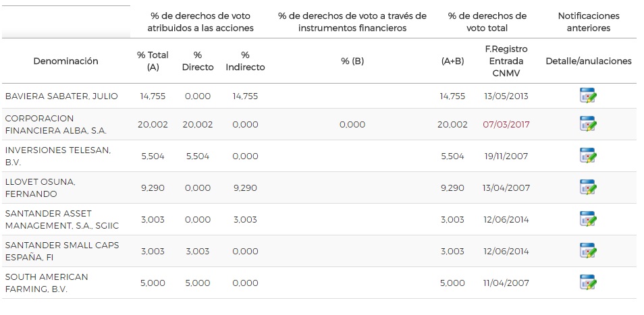
Task: Open detail icon for Santander Asset Management
Action: (x=588, y=219)
